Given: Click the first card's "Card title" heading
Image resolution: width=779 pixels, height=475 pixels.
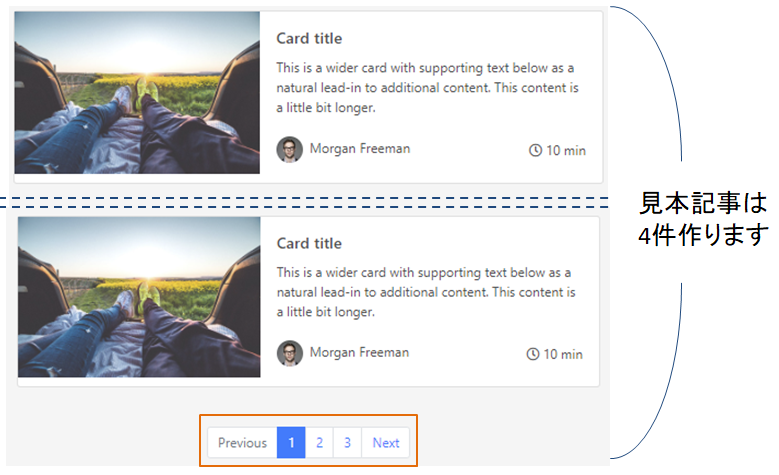Looking at the screenshot, I should (309, 38).
